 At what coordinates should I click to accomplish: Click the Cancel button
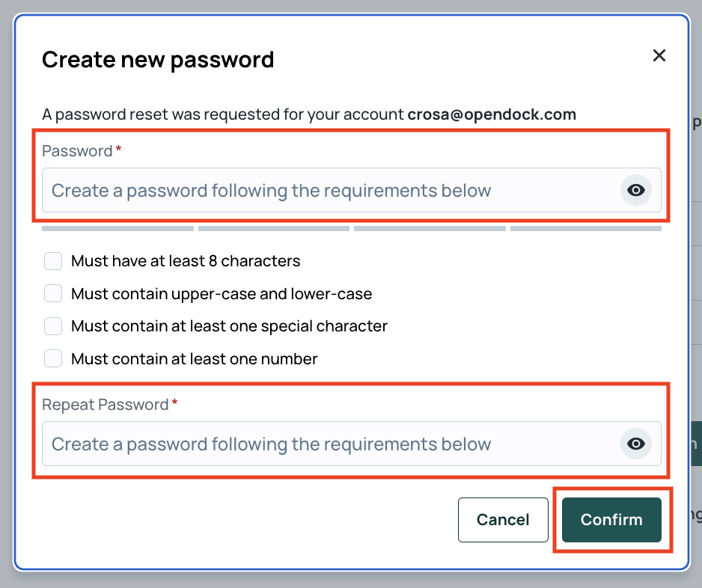503,519
